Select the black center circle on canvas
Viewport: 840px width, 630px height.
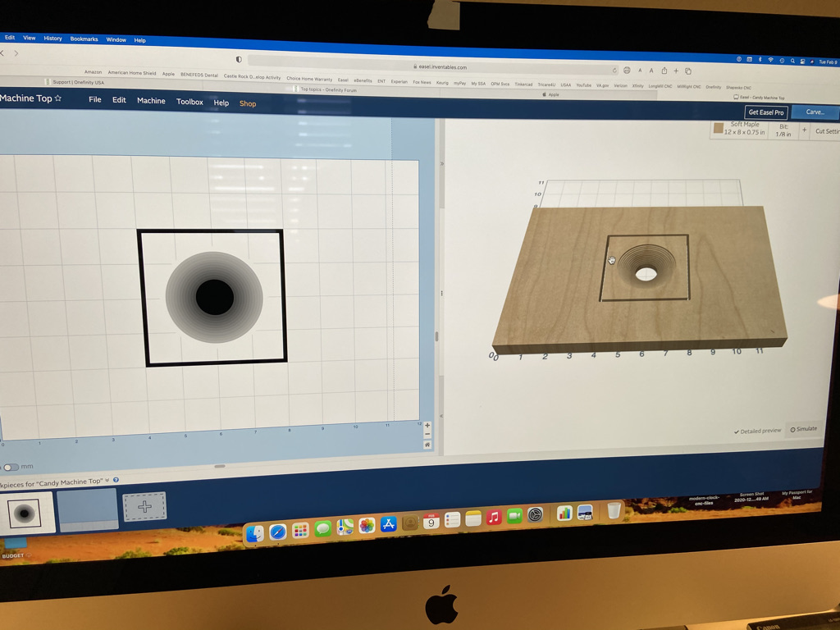[214, 297]
